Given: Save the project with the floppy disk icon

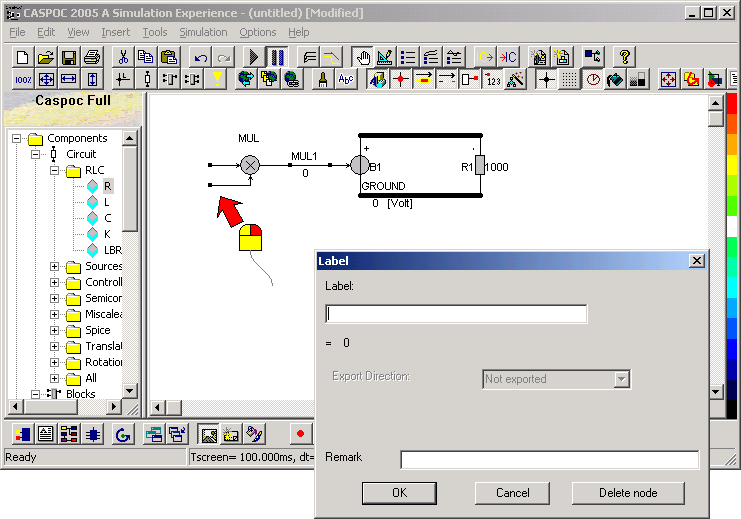Looking at the screenshot, I should click(x=69, y=57).
